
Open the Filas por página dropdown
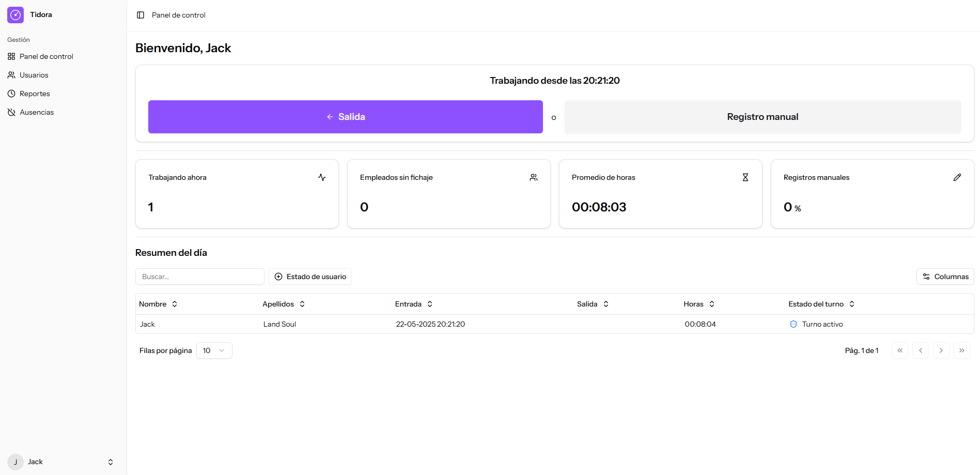214,350
